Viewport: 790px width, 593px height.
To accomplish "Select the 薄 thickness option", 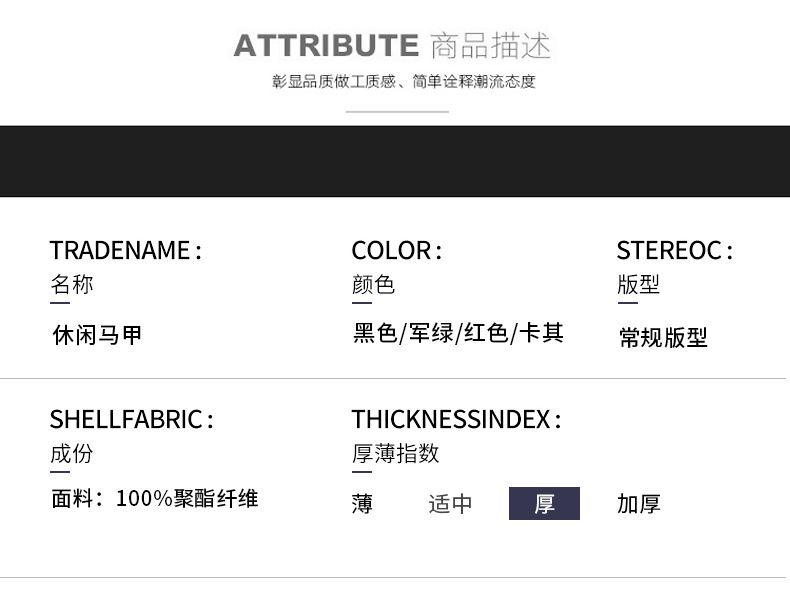I will click(362, 504).
